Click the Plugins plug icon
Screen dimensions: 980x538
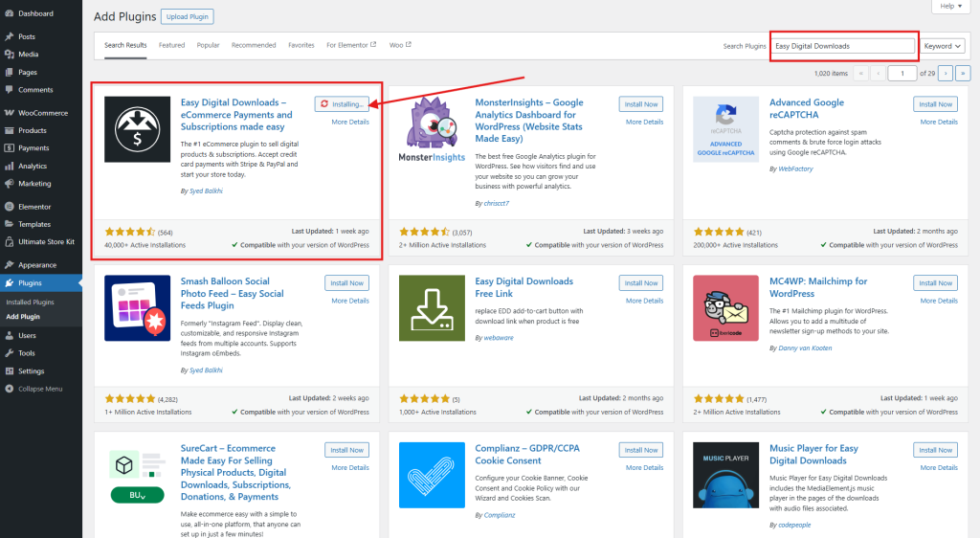point(9,283)
